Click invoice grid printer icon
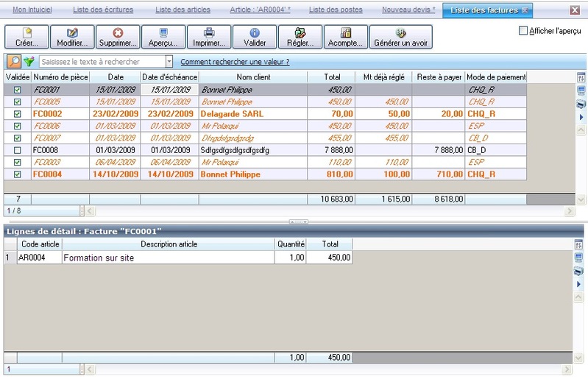 pos(581,104)
